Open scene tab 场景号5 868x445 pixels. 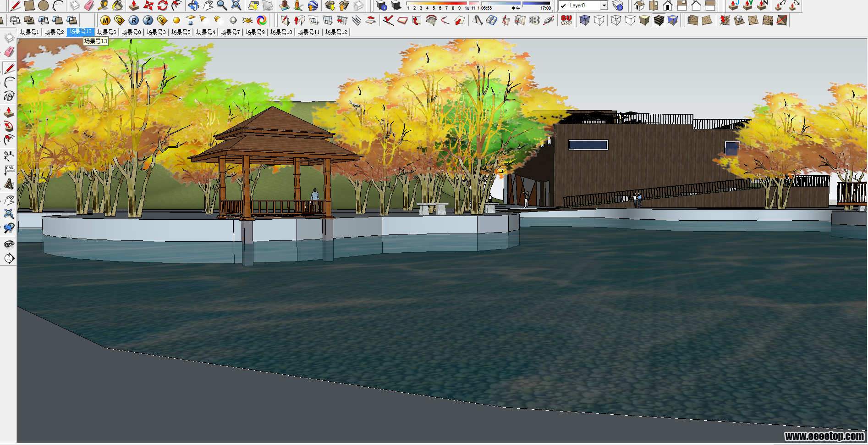point(181,32)
